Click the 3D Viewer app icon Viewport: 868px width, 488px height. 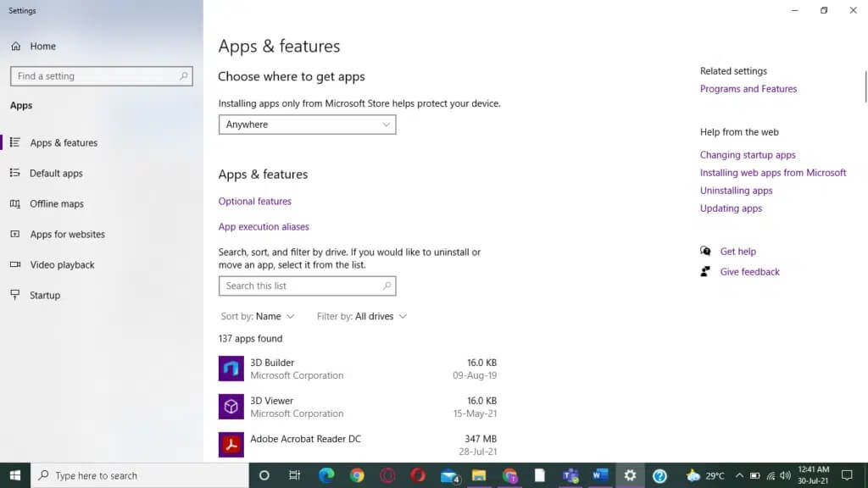point(231,407)
